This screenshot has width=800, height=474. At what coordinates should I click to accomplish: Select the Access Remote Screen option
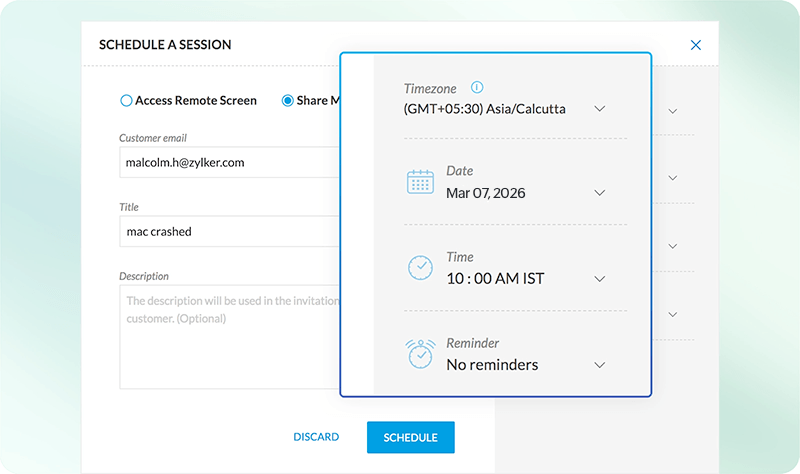[x=126, y=100]
